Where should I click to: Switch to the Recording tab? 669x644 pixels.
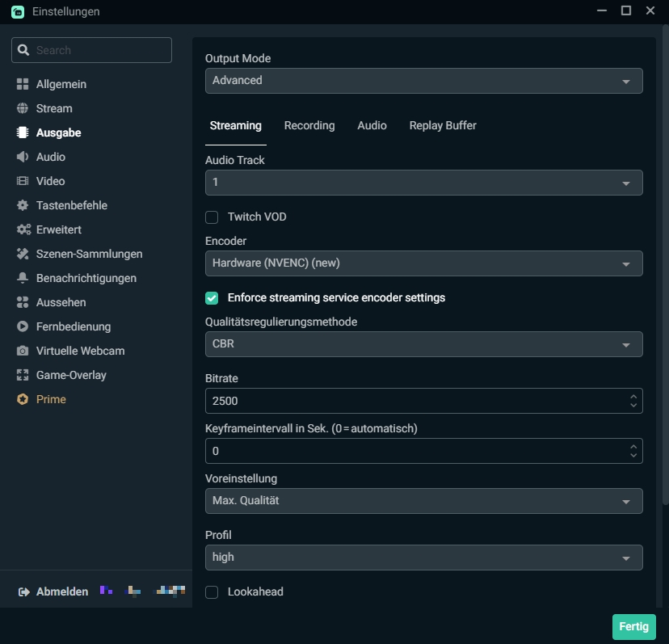(x=309, y=125)
